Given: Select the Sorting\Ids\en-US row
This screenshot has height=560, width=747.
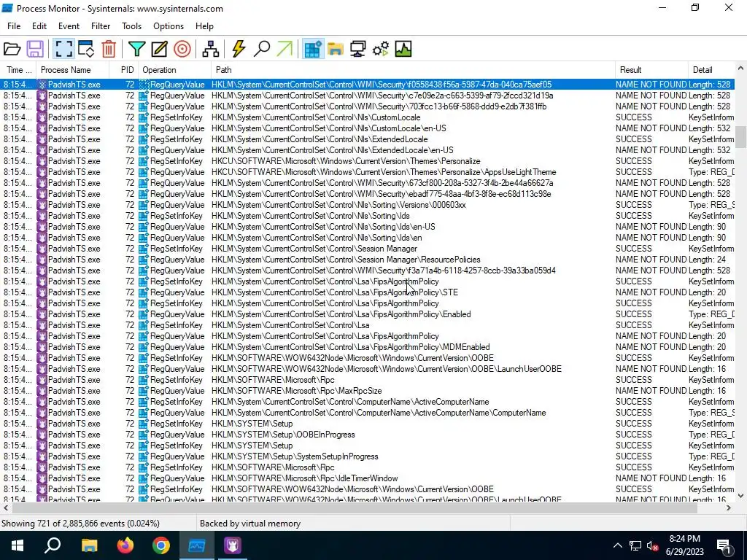Looking at the screenshot, I should 367,227.
